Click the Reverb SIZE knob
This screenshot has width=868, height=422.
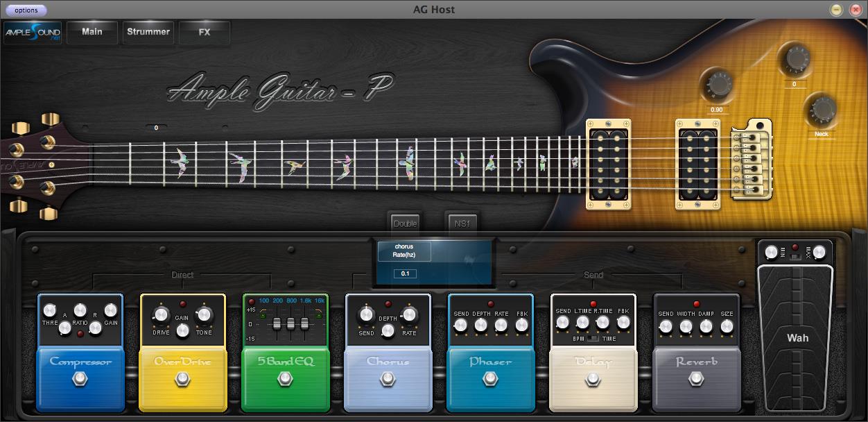pyautogui.click(x=727, y=327)
